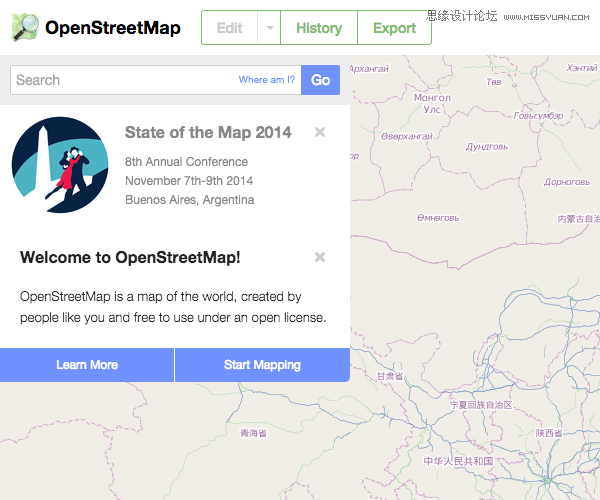
Task: Click the 宁夏回族自治区 map label
Action: 481,405
